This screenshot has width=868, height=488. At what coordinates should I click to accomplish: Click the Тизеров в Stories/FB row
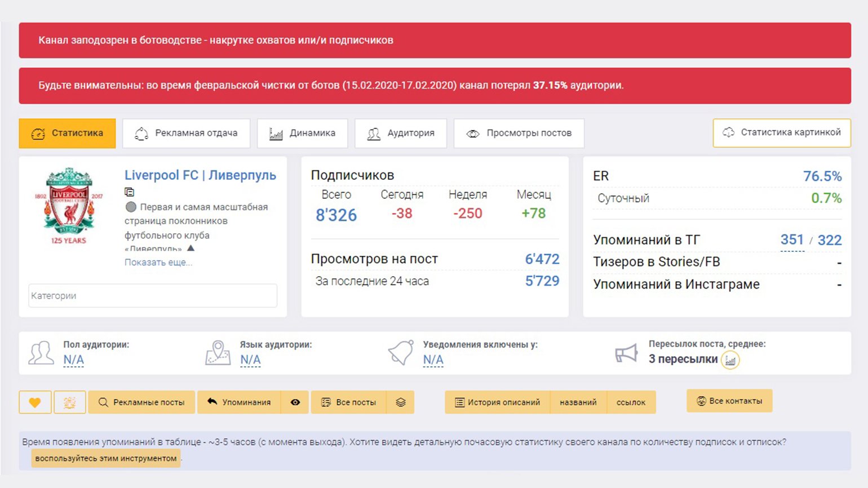coord(717,262)
